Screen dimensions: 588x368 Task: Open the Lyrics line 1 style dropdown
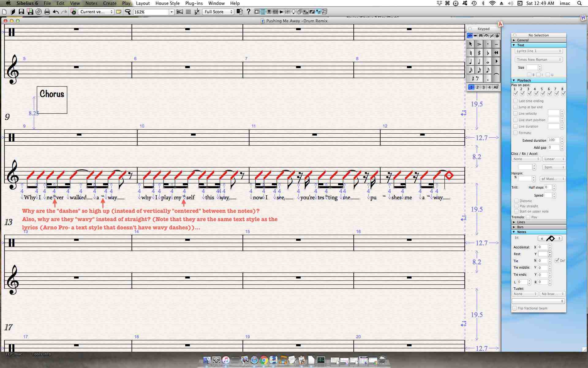pyautogui.click(x=538, y=51)
